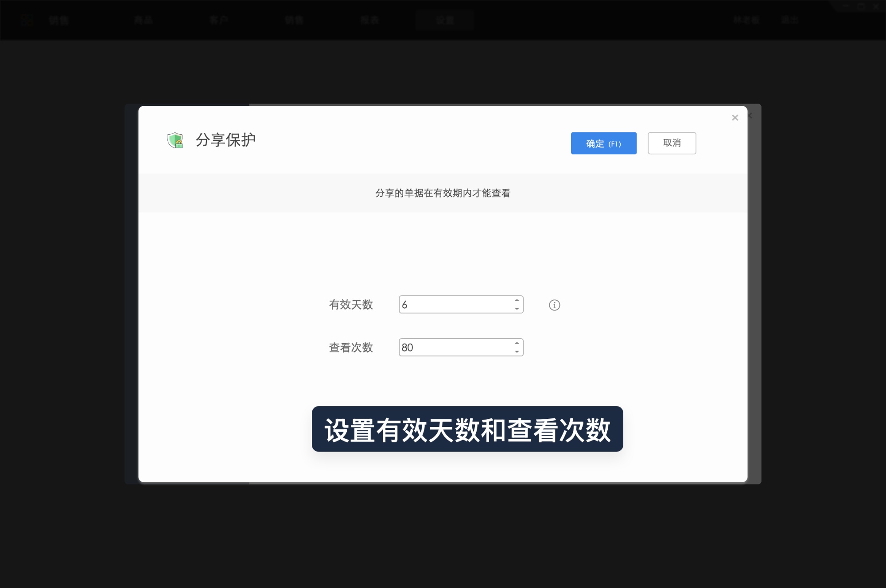Open the 报表 section
The height and width of the screenshot is (588, 886).
369,19
